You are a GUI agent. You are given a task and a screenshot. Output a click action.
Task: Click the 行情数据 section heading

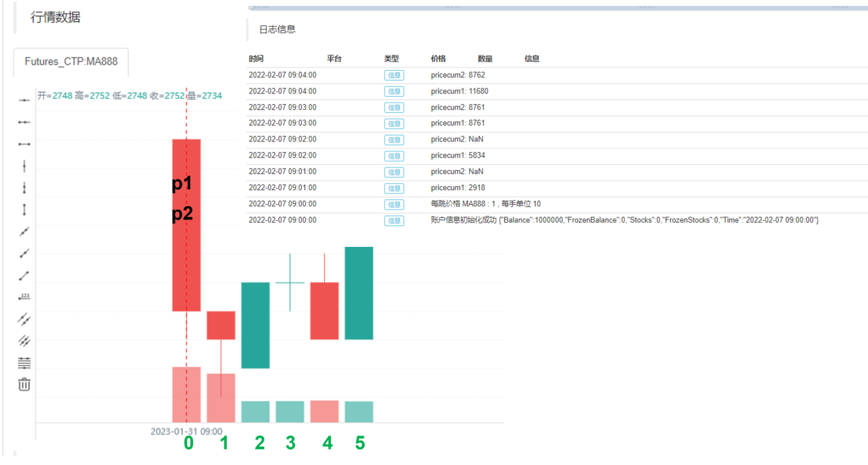[x=55, y=18]
